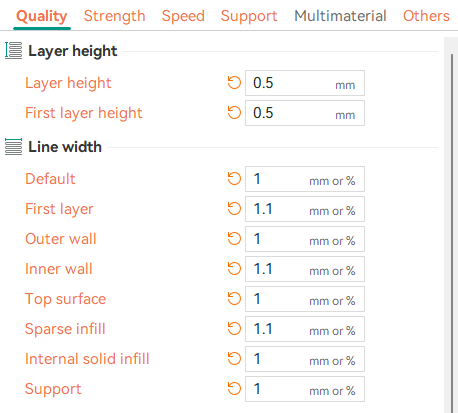Reset the Layer height value
Image resolution: width=458 pixels, height=413 pixels.
(x=234, y=83)
